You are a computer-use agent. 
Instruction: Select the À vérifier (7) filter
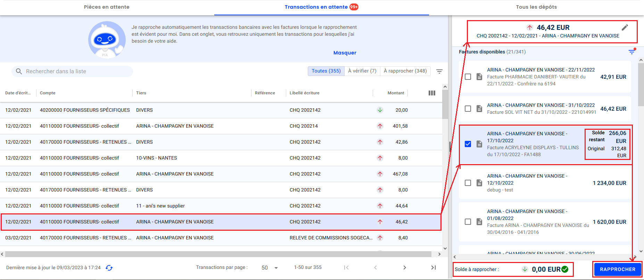tap(362, 71)
